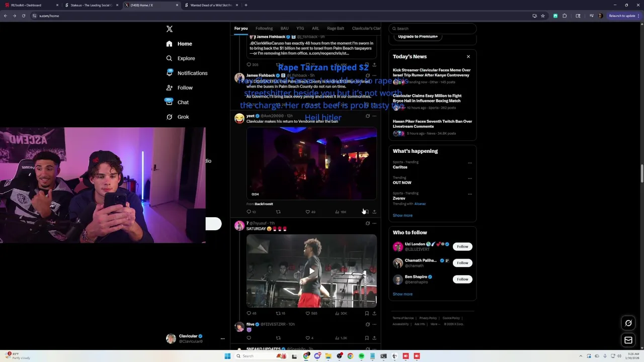Bookmark the SATURDAY post

click(367, 313)
